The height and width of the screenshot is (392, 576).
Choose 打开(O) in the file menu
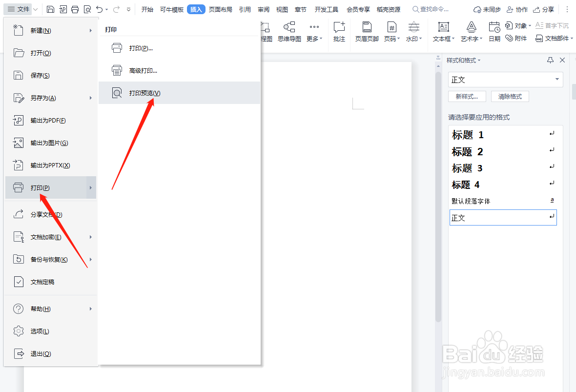[51, 53]
